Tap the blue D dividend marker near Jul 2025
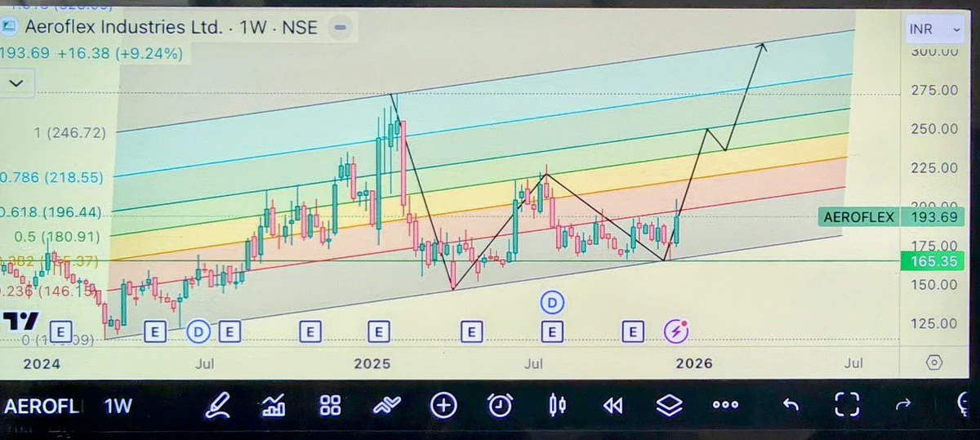The image size is (980, 440). coord(553,304)
